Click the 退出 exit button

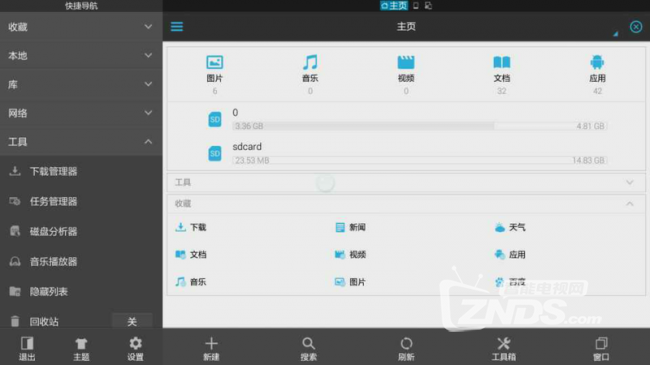point(27,348)
